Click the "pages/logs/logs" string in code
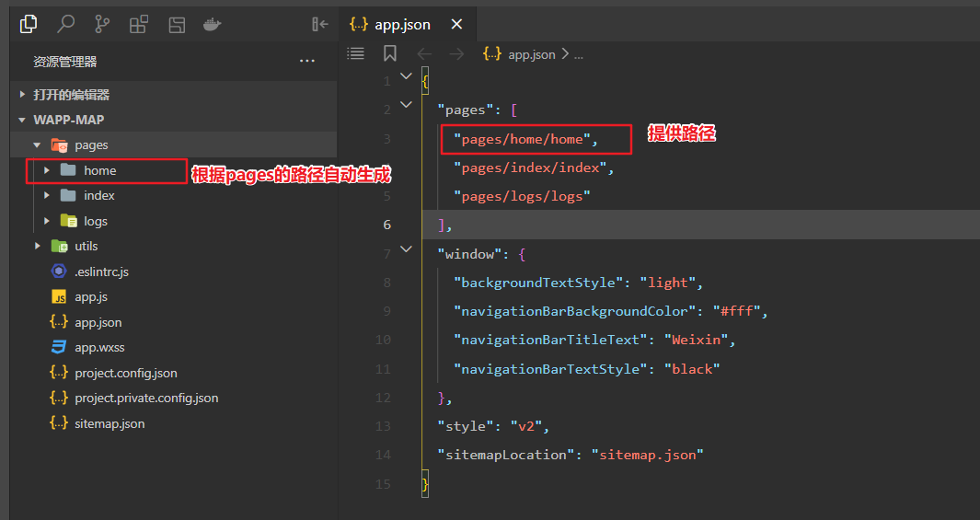This screenshot has height=520, width=980. [x=522, y=196]
